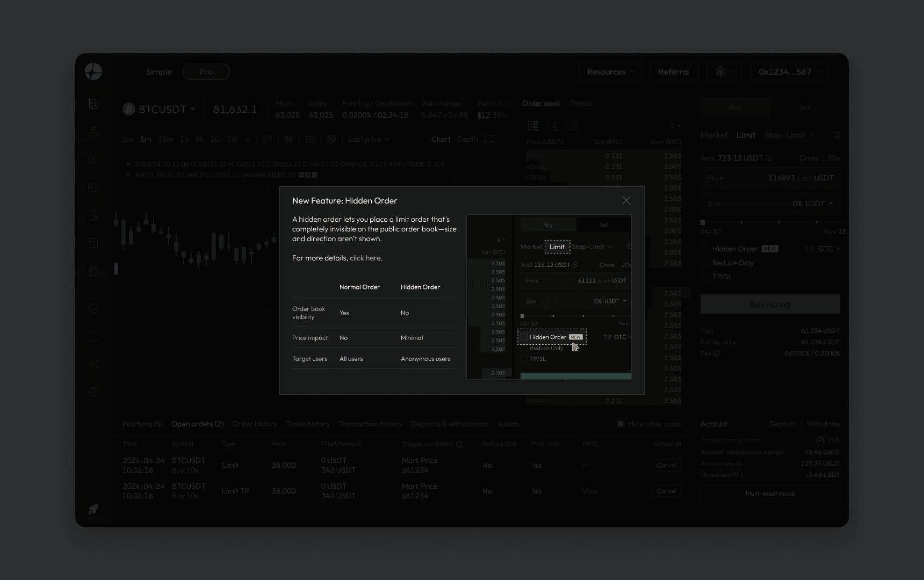This screenshot has height=580, width=924.
Task: Click the order size percentage slider handle
Action: pyautogui.click(x=703, y=222)
